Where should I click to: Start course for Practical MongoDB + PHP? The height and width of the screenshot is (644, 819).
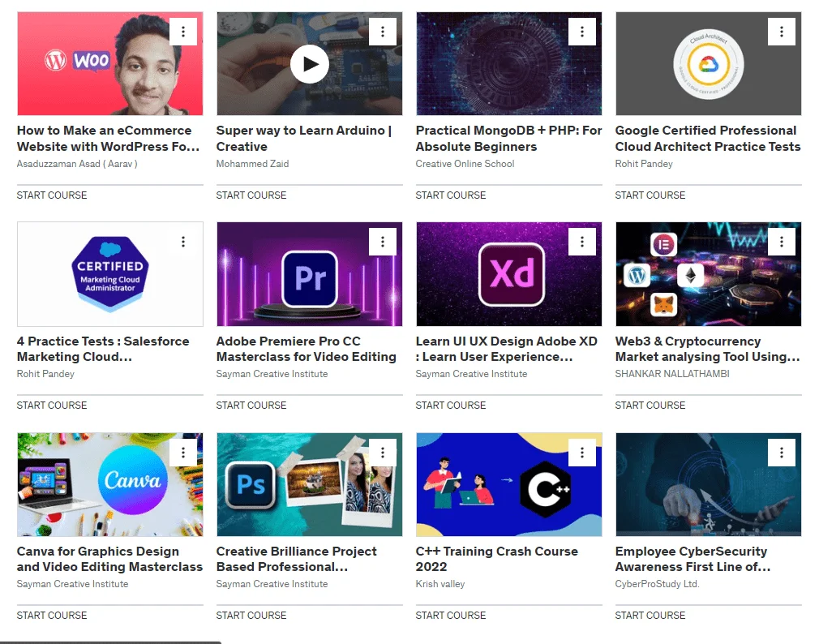click(x=451, y=195)
